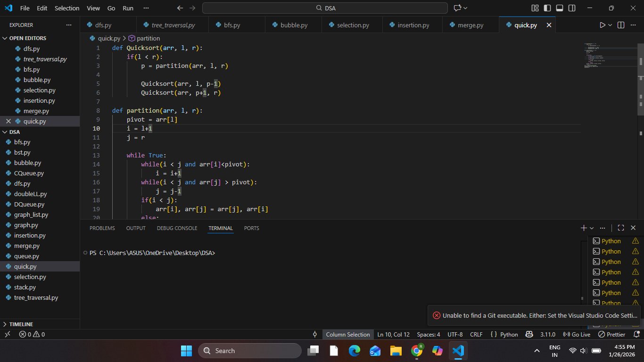The image size is (644, 362).
Task: Split the editor right
Action: pos(621,25)
